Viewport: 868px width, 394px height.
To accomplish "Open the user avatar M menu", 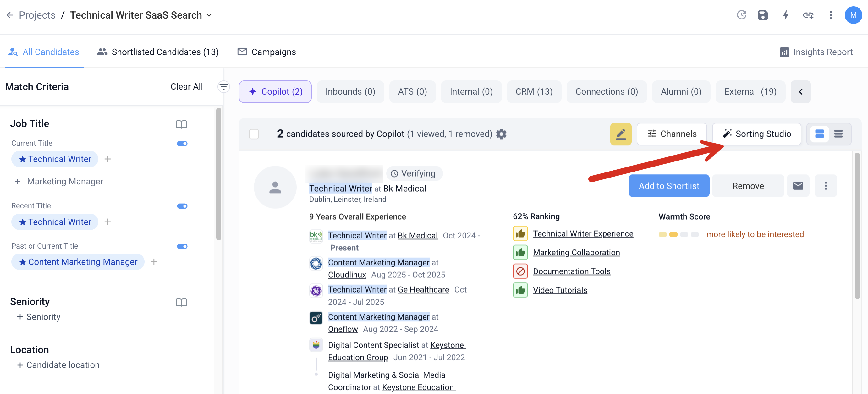I will click(x=853, y=15).
